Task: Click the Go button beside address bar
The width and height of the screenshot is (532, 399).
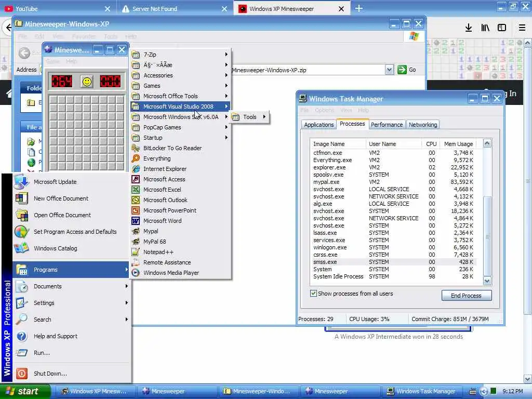Action: point(407,70)
